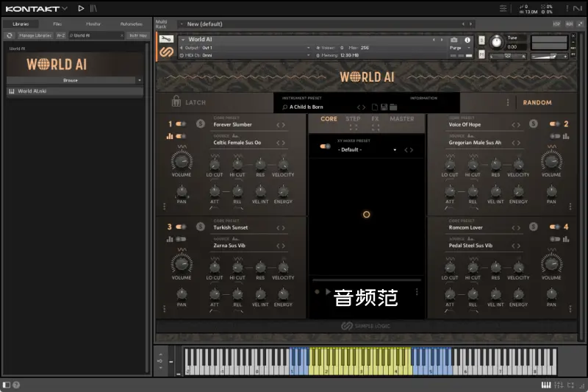This screenshot has width=588, height=392.
Task: Click the KSP button in rack header
Action: coord(556,24)
